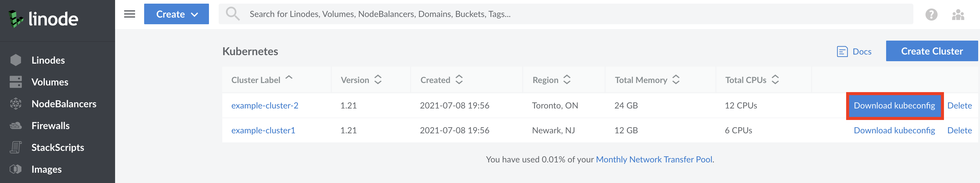This screenshot has height=183, width=980.
Task: Navigate to the Images section
Action: point(46,169)
